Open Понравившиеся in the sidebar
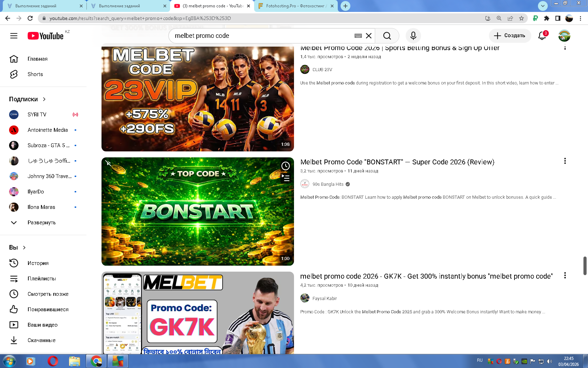 (x=43, y=309)
